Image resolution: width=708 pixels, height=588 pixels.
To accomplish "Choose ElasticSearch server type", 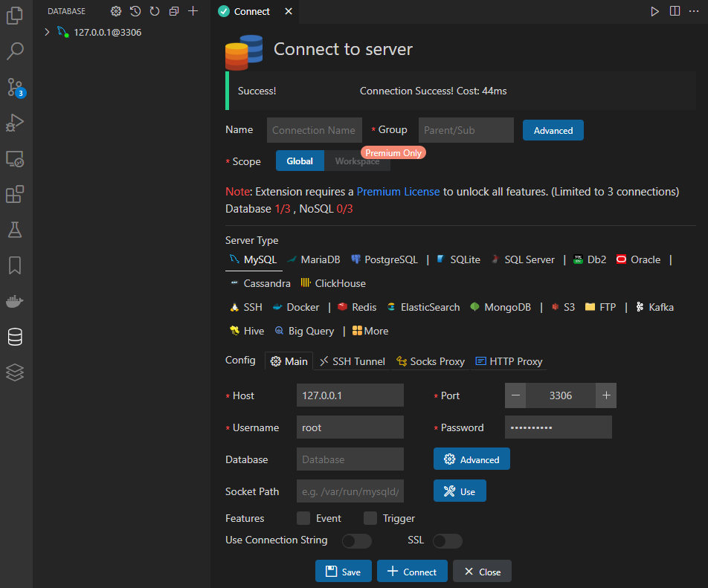I will click(424, 307).
